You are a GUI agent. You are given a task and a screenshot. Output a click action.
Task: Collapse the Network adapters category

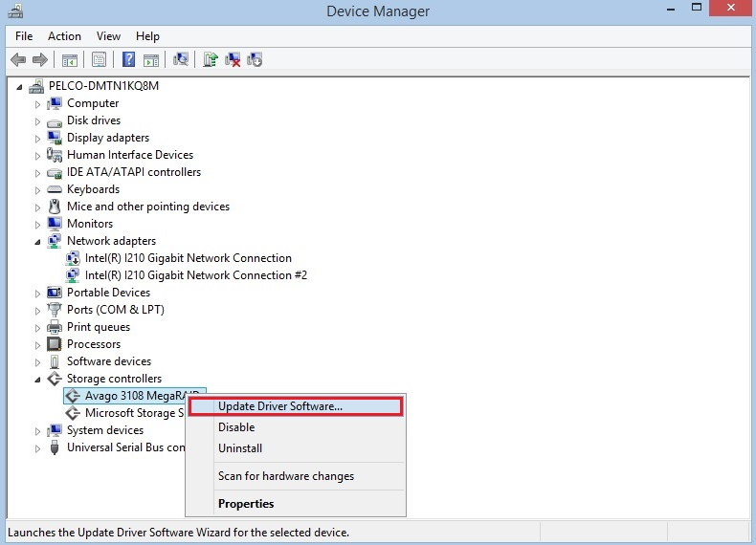pyautogui.click(x=37, y=242)
